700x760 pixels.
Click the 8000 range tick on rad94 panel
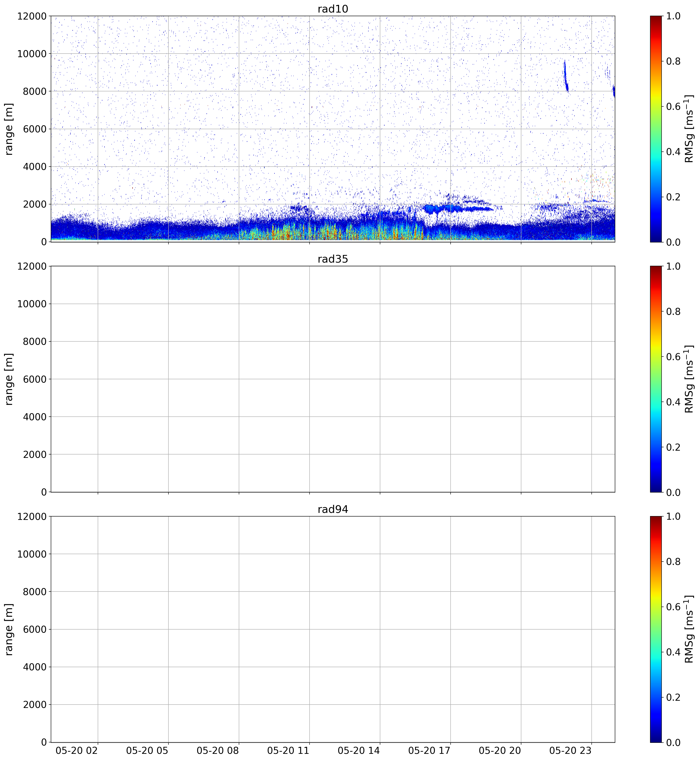tap(34, 592)
